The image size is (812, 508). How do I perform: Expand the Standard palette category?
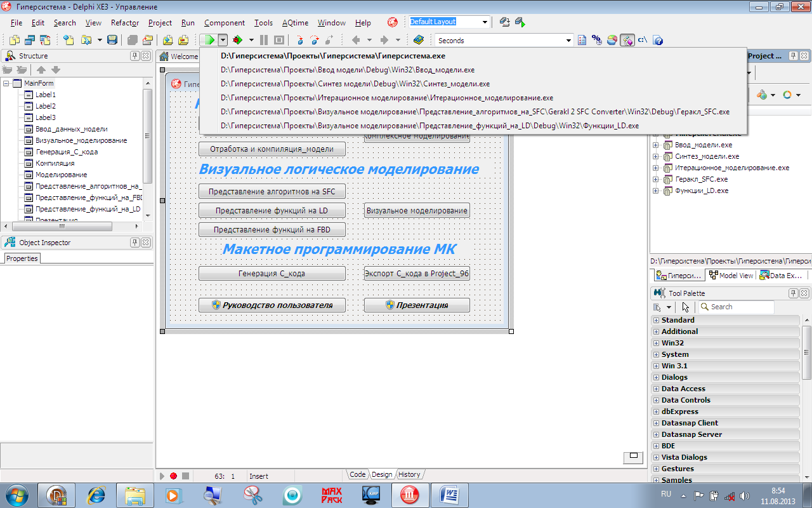[656, 320]
